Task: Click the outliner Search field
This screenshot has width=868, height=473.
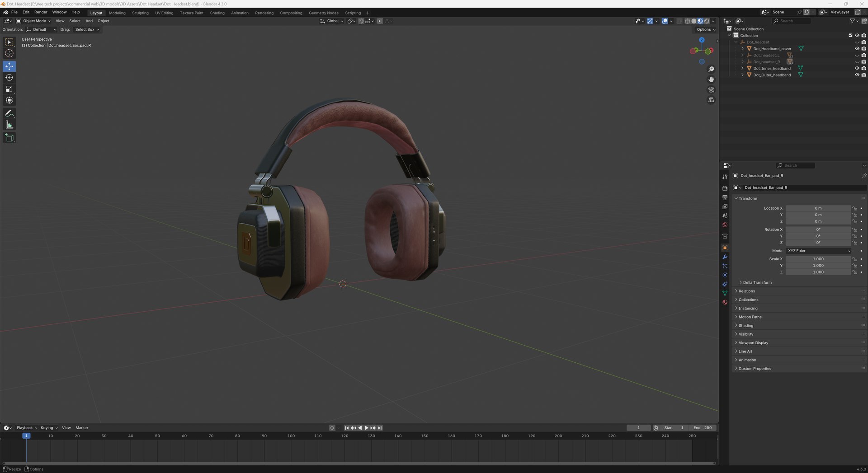Action: (x=792, y=21)
